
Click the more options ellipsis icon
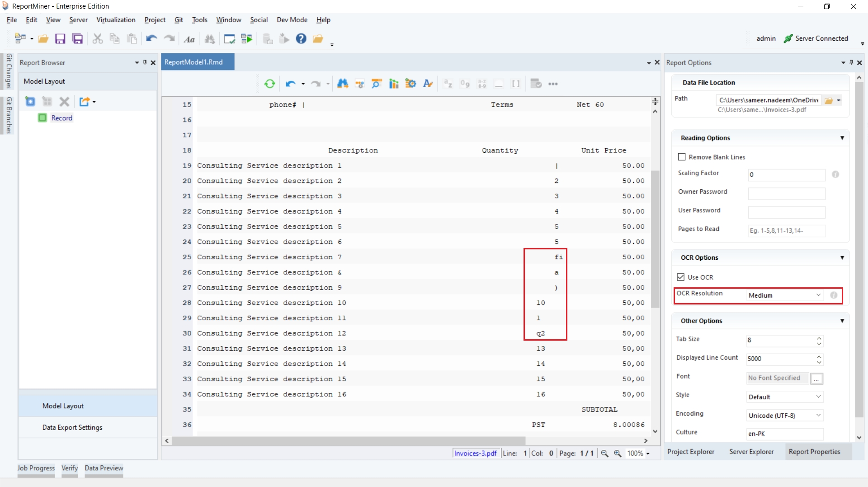[x=553, y=84]
